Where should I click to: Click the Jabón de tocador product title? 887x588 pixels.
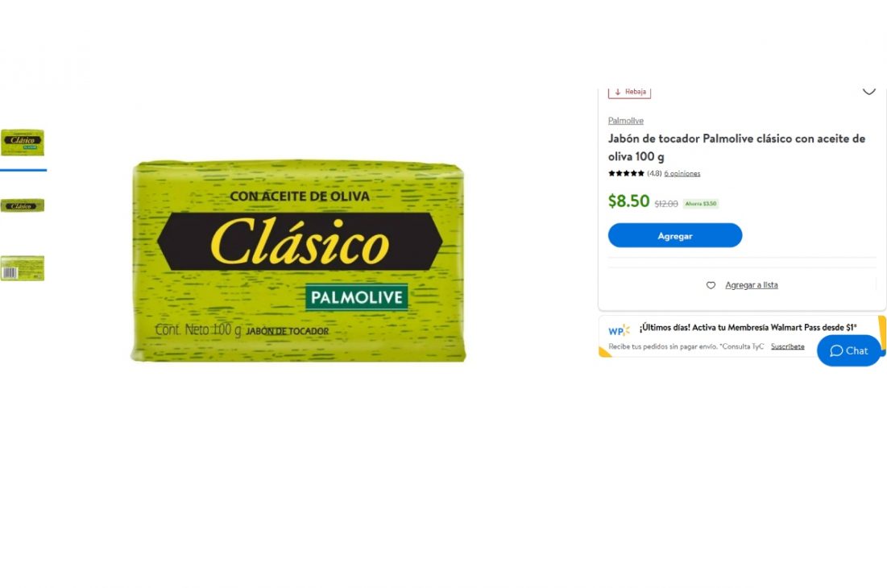pyautogui.click(x=736, y=147)
